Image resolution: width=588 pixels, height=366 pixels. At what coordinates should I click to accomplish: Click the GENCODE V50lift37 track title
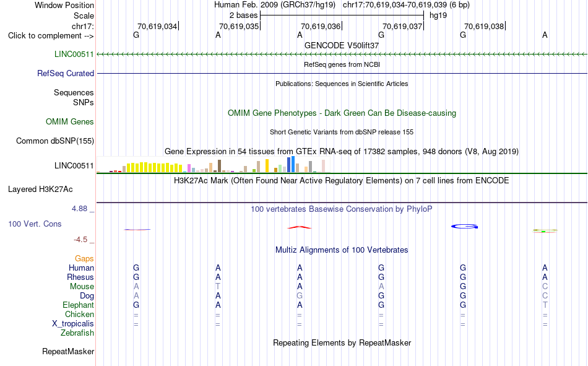[342, 45]
